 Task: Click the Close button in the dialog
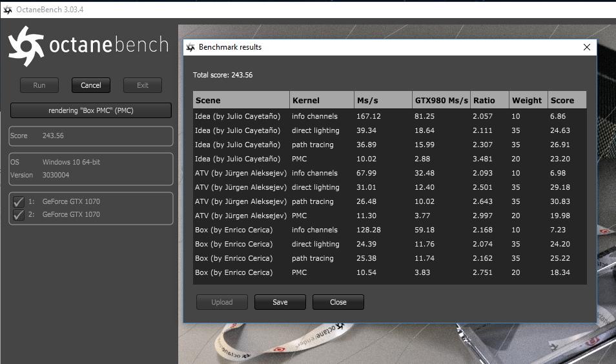(x=338, y=302)
